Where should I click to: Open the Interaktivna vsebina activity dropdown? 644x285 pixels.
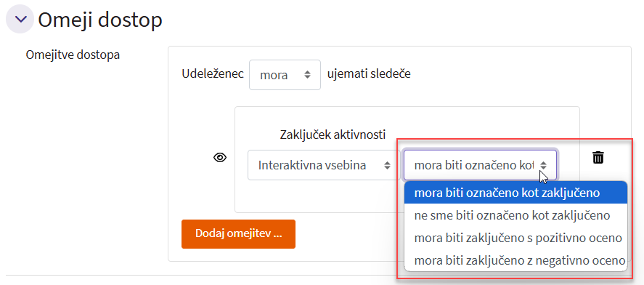324,165
